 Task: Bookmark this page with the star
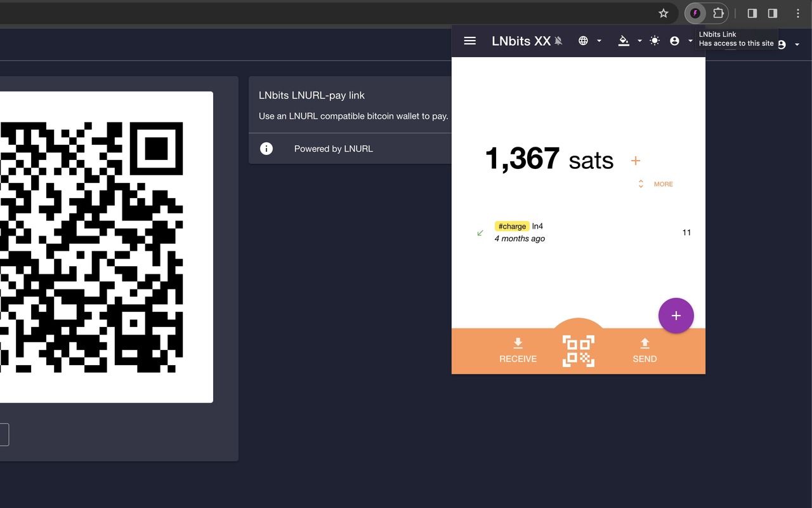coord(664,13)
